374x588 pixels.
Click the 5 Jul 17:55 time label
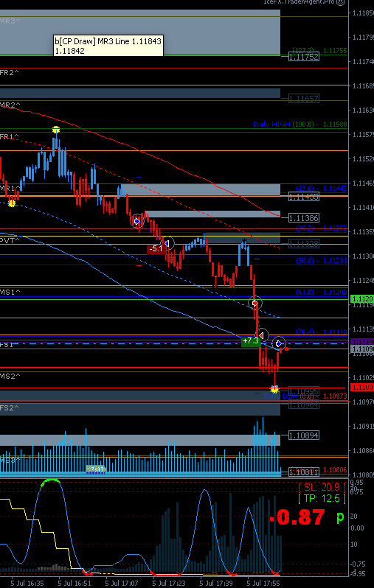coord(263,584)
